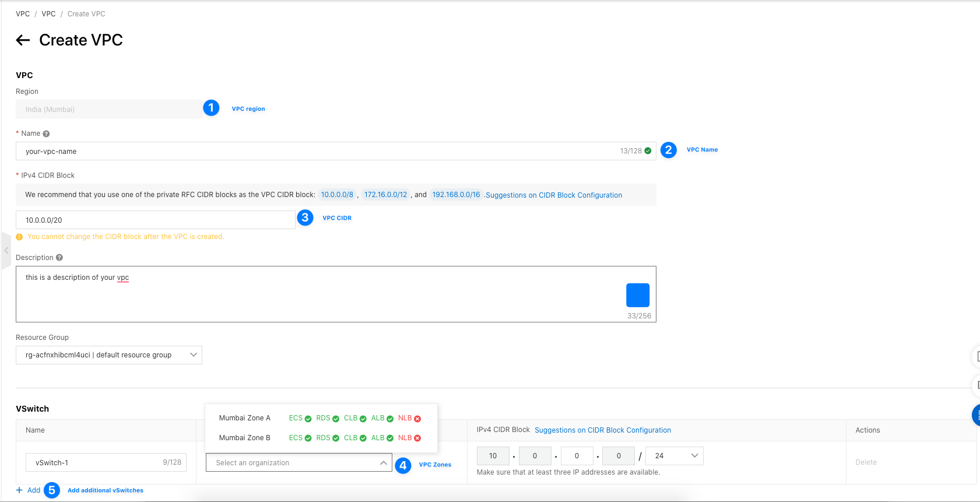Select Mumbai Zone A from the list

(x=245, y=418)
